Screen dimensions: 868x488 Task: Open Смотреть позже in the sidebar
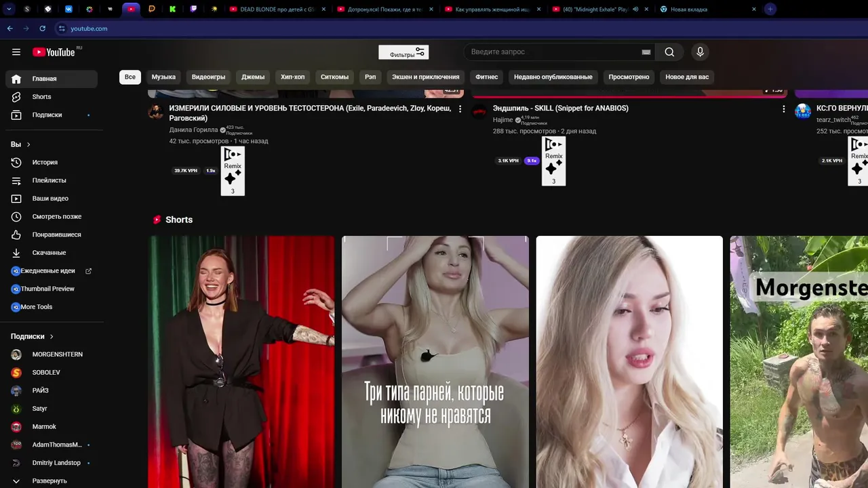coord(52,217)
